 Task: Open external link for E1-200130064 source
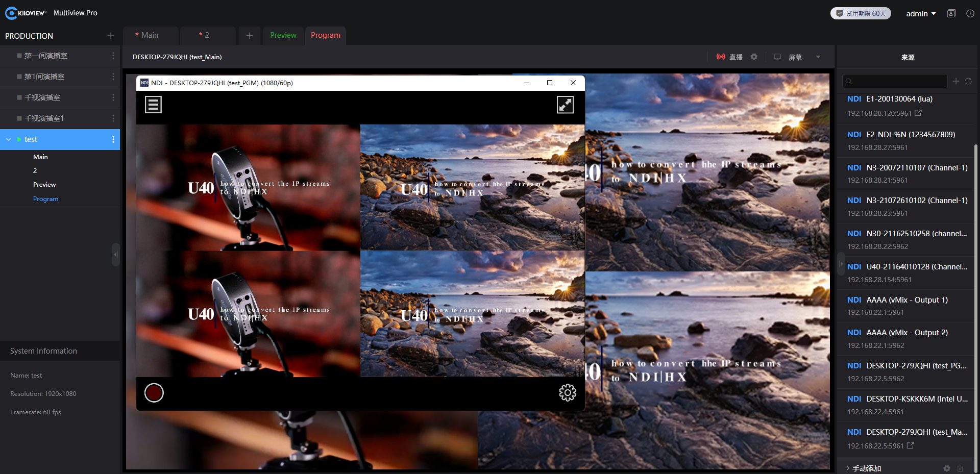tap(918, 113)
